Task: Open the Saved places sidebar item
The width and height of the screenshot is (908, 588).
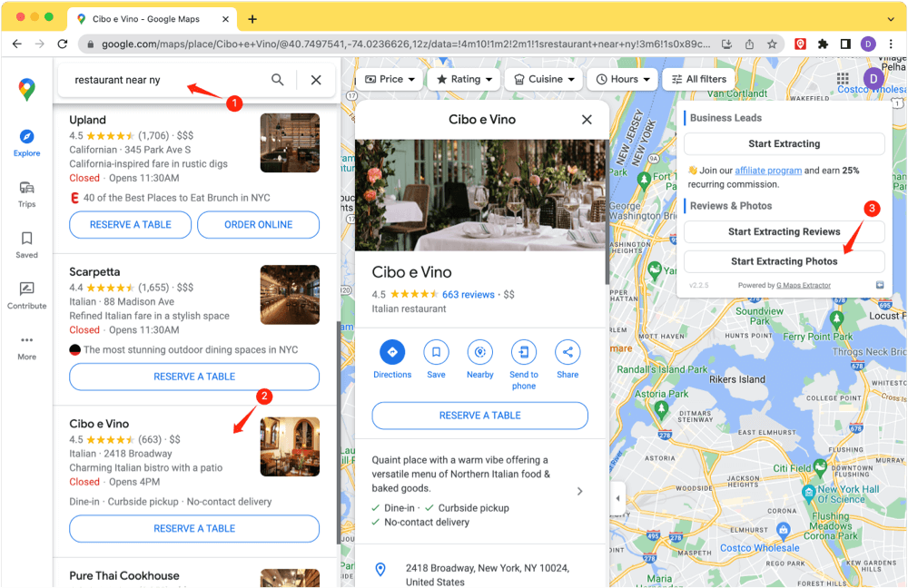Action: coord(26,245)
